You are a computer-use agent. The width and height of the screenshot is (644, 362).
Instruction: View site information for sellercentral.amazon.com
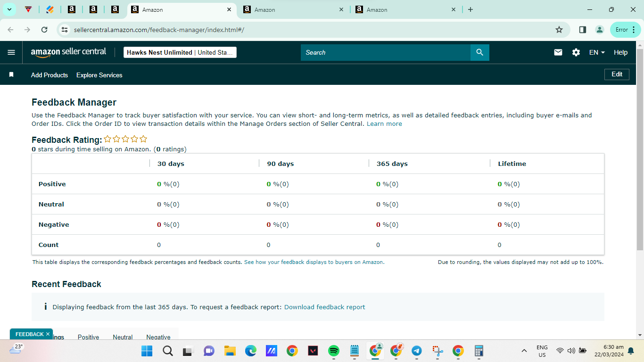65,30
